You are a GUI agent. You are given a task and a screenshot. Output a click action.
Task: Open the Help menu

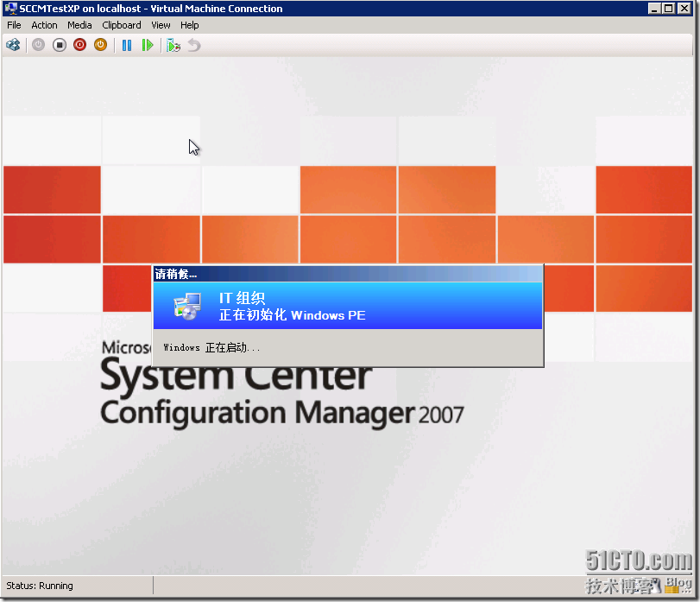point(190,25)
